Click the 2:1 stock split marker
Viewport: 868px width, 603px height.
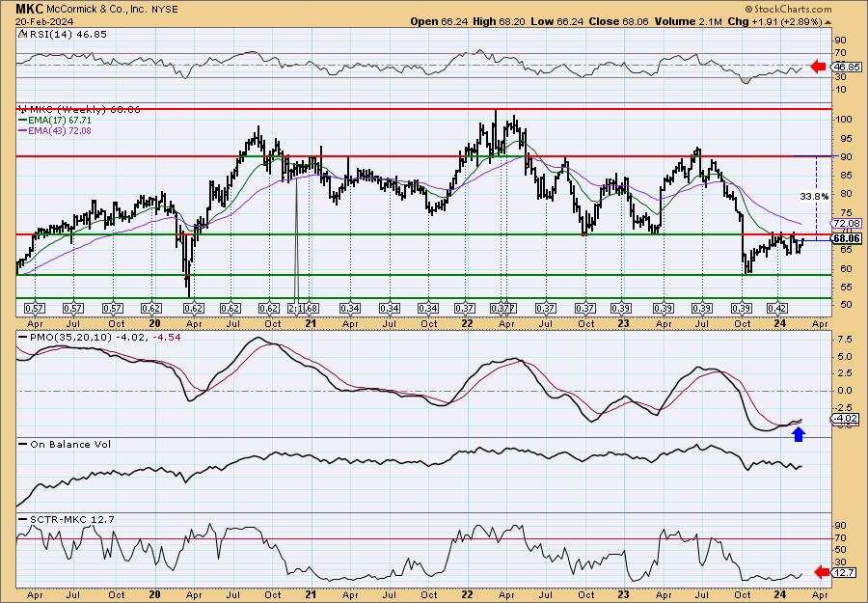click(x=295, y=309)
